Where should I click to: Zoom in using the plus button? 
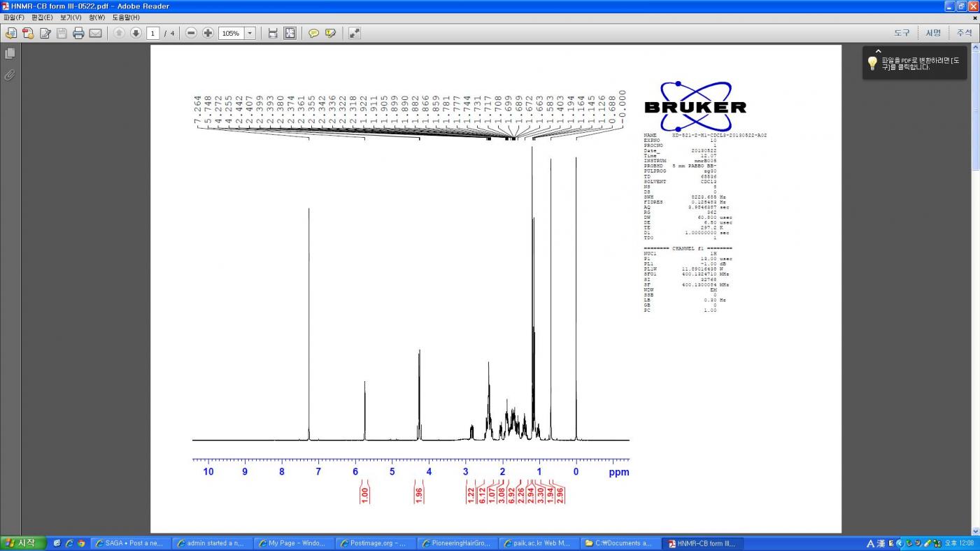click(x=208, y=33)
